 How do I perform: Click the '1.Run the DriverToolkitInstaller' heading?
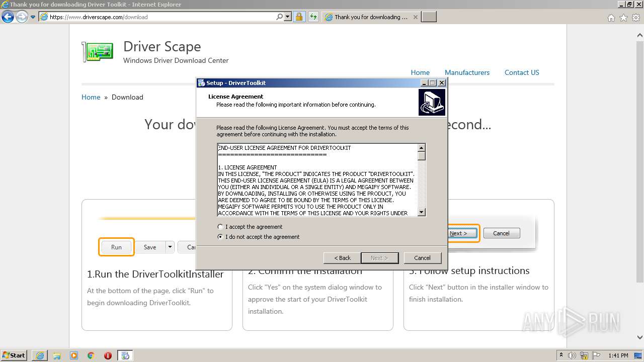point(155,274)
